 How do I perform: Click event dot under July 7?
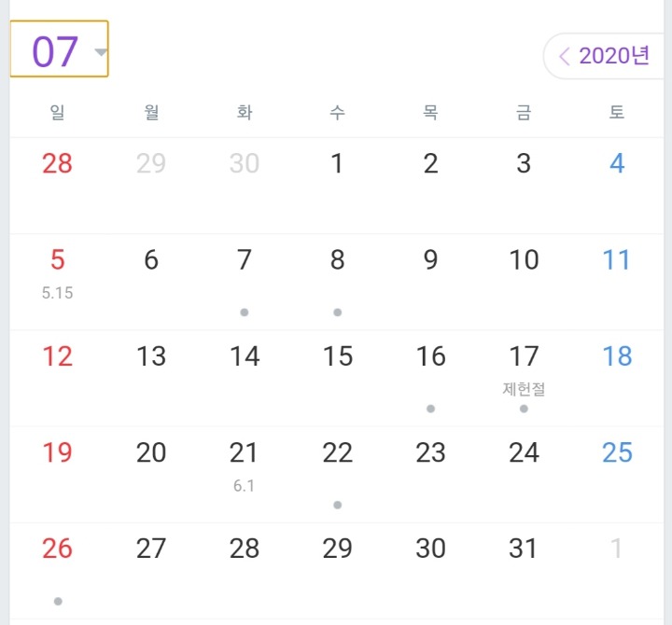[244, 312]
